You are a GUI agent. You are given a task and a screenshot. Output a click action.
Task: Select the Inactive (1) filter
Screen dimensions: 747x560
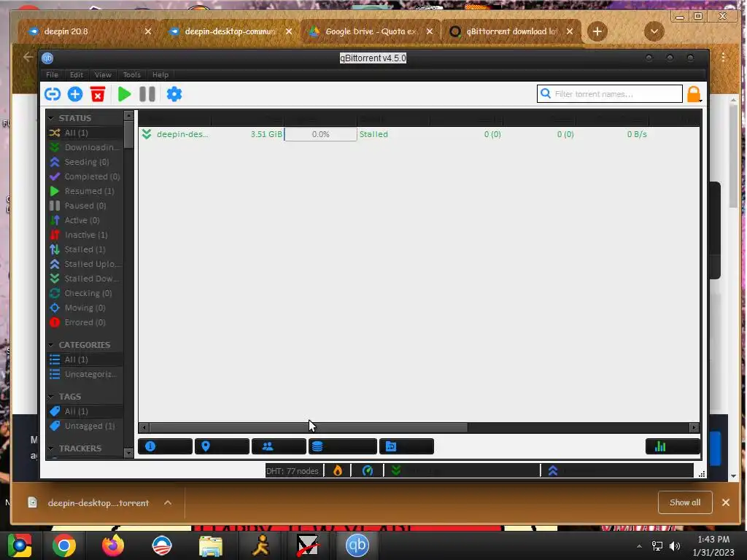tap(85, 235)
